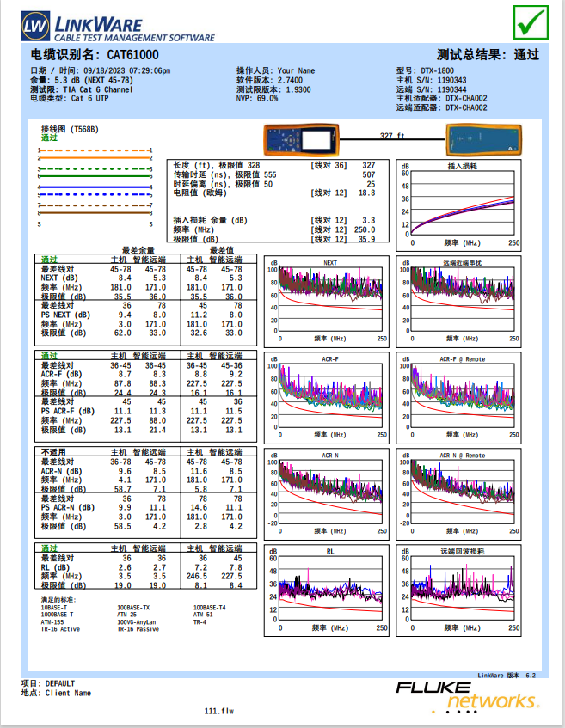Click the PS ACR-F (dB) row label
This screenshot has width=565, height=728.
pyautogui.click(x=68, y=412)
